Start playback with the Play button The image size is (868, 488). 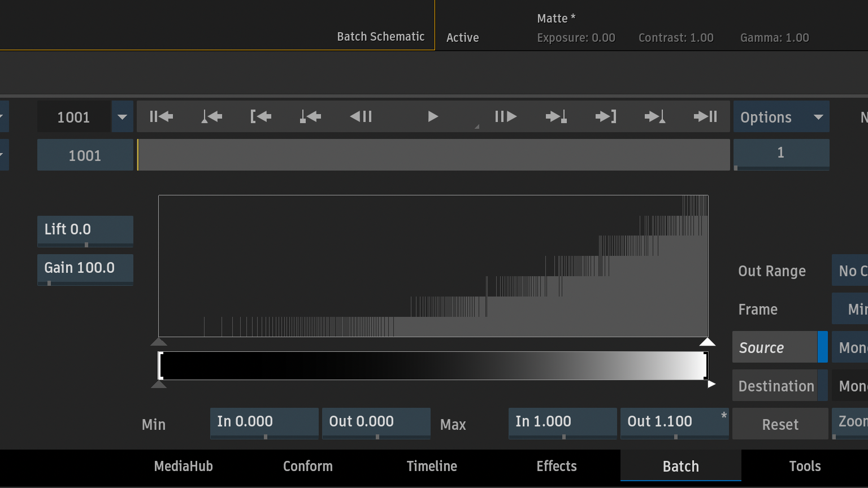tap(433, 116)
